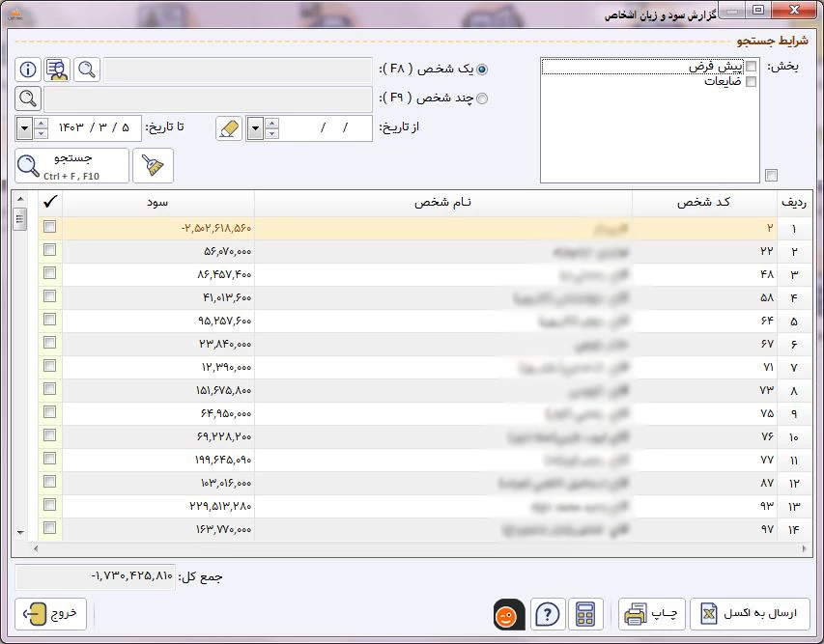The image size is (824, 644).
Task: Click the horizontal scrollbar left arrow
Action: (x=35, y=549)
